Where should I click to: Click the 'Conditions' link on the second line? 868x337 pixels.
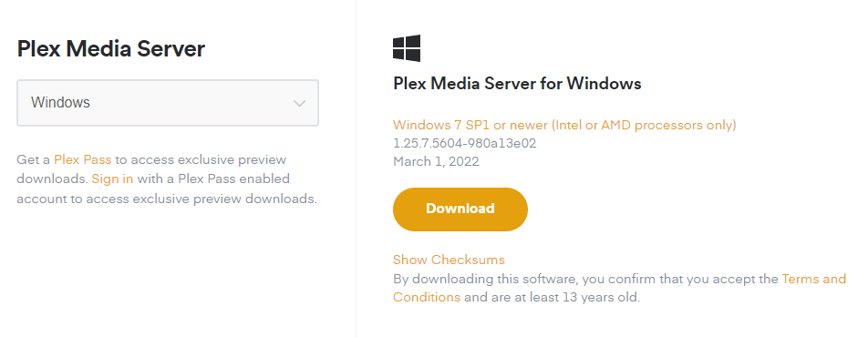tap(427, 297)
